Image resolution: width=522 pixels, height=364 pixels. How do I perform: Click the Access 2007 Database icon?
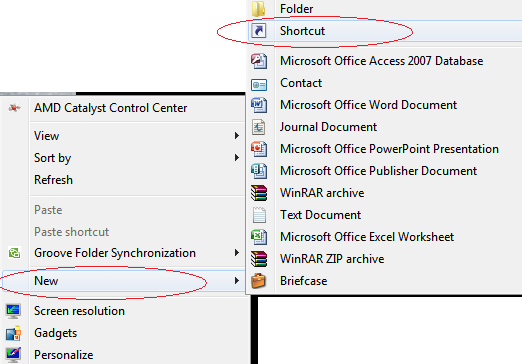(259, 61)
